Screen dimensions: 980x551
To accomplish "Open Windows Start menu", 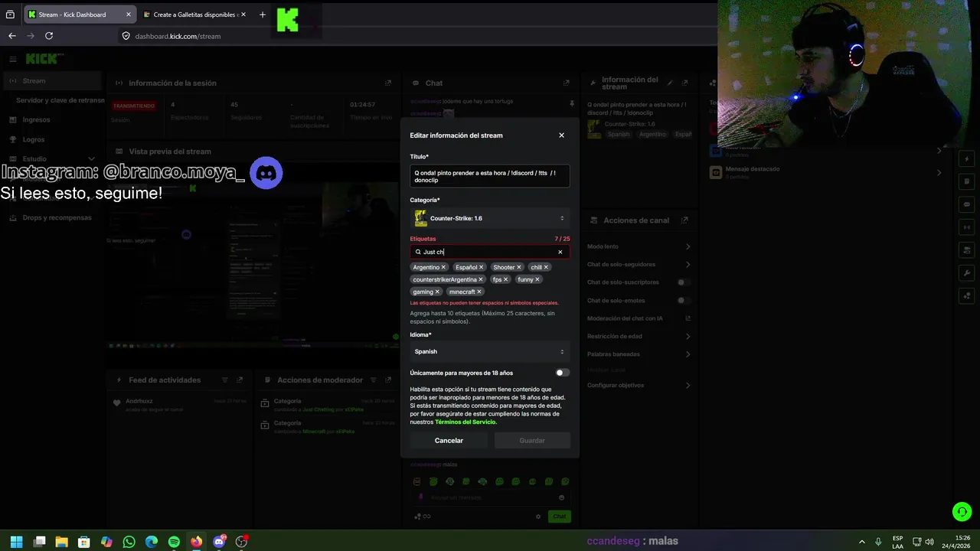I will [x=16, y=542].
